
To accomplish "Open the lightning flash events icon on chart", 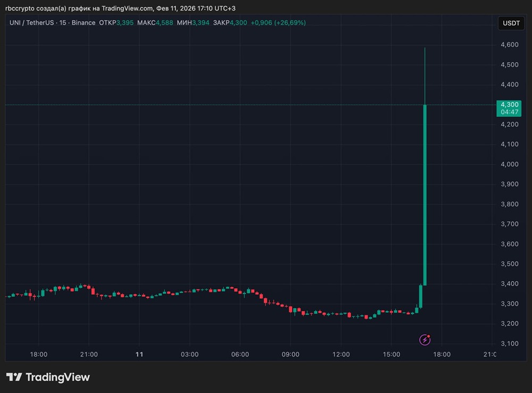I will (424, 340).
